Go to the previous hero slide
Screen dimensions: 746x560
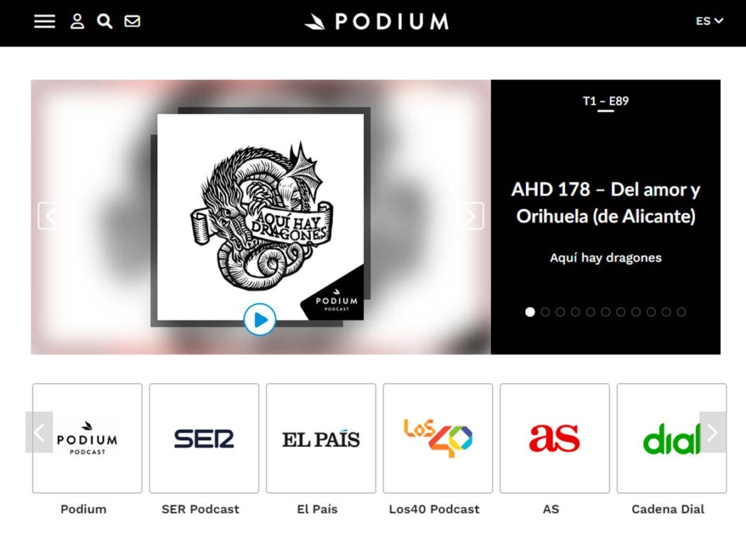(x=50, y=216)
